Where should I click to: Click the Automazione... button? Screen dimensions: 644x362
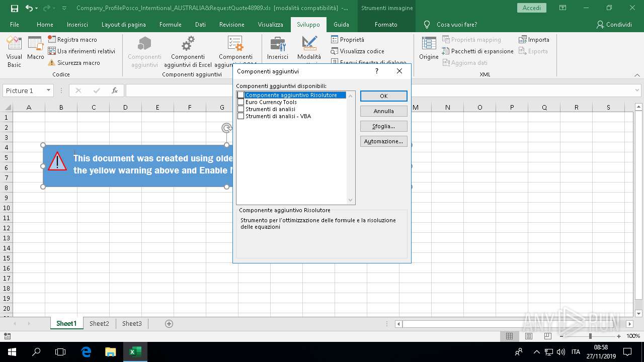pyautogui.click(x=384, y=141)
